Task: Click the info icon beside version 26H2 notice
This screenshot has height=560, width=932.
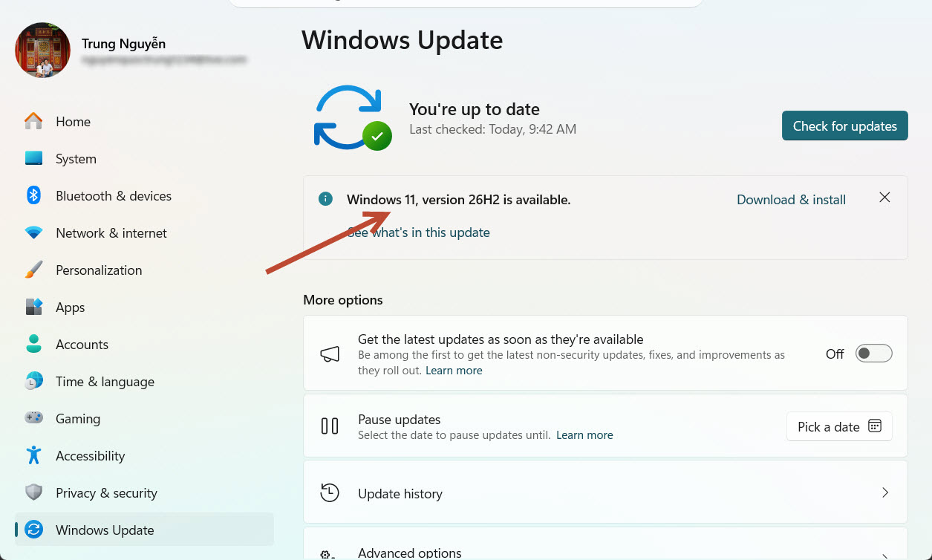Action: coord(325,199)
